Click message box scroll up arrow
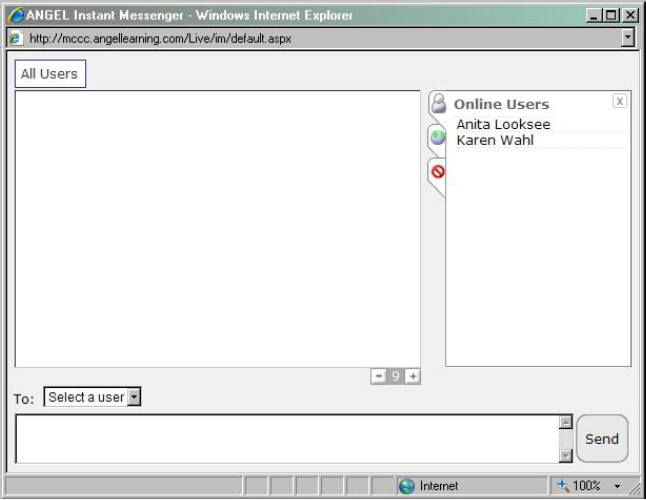 point(565,422)
